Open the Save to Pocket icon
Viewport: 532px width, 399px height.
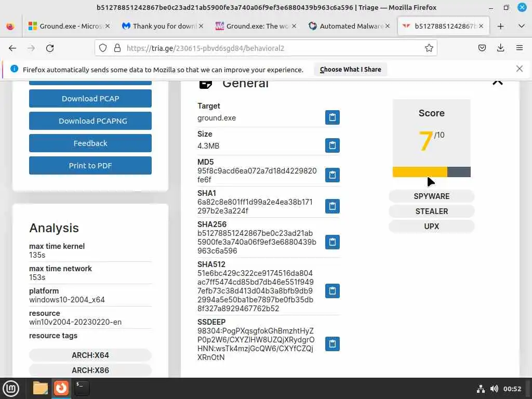pos(482,48)
